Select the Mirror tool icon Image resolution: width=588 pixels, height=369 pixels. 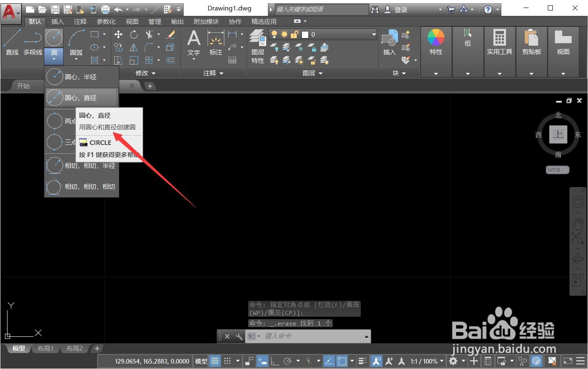click(x=134, y=47)
